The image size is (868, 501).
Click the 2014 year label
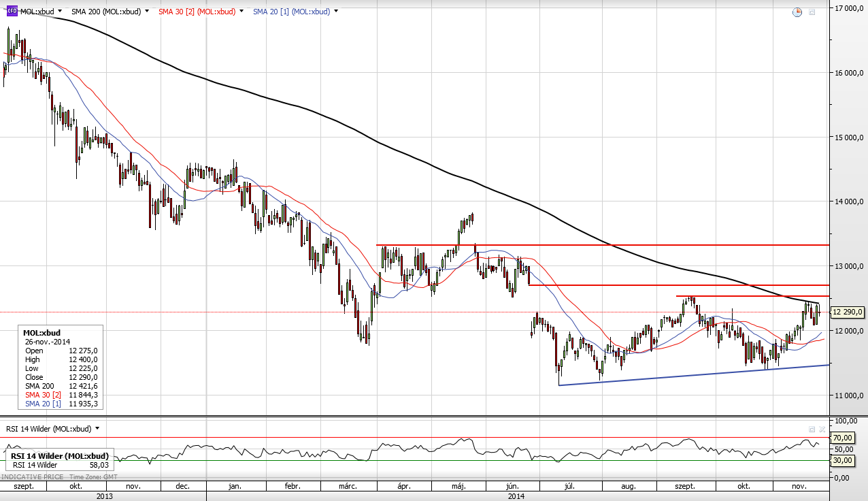[517, 496]
